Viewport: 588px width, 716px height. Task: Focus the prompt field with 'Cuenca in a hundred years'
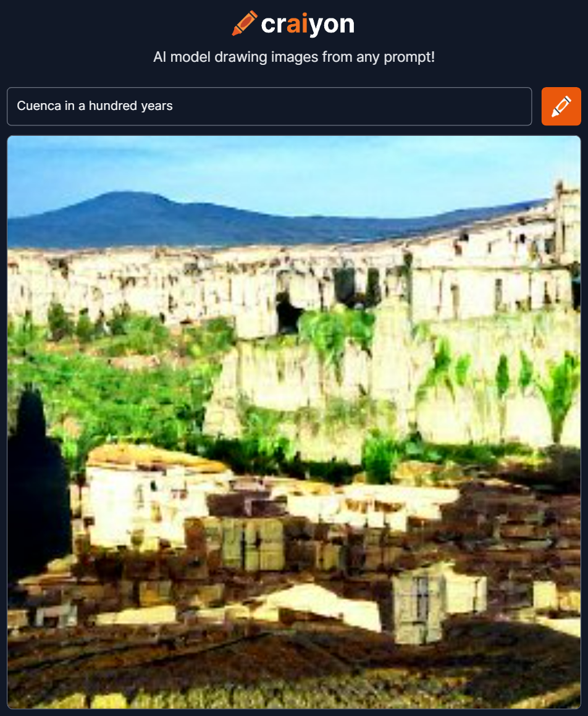coord(269,106)
